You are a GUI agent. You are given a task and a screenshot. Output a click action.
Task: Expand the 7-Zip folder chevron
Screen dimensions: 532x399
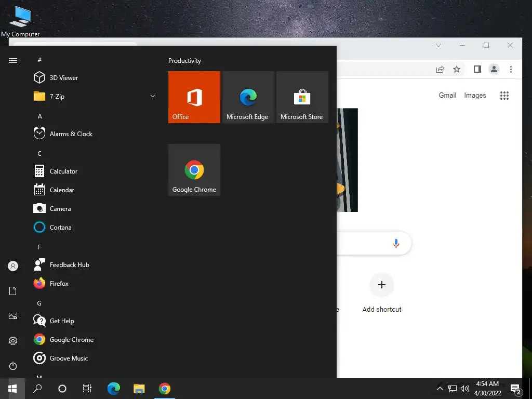click(153, 96)
